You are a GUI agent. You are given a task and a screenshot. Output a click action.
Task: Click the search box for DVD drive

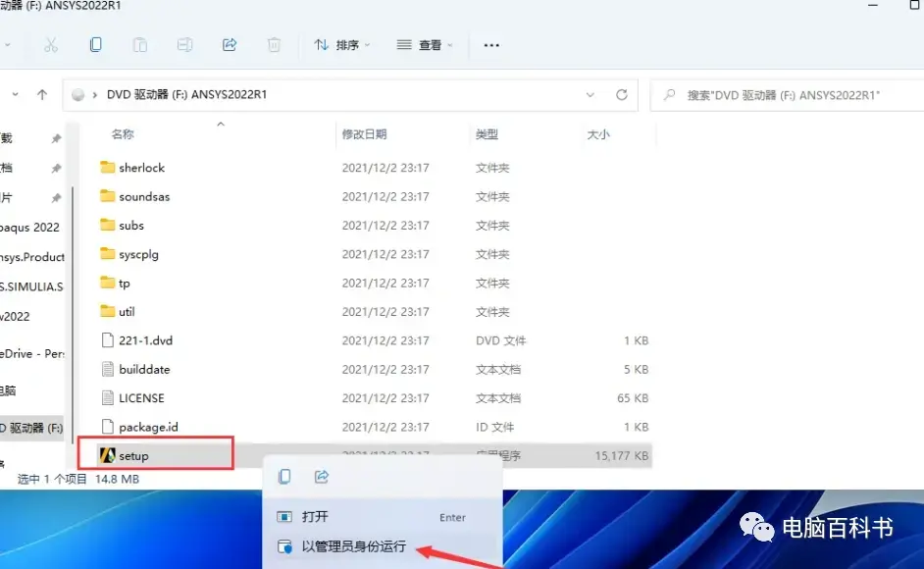tap(787, 95)
